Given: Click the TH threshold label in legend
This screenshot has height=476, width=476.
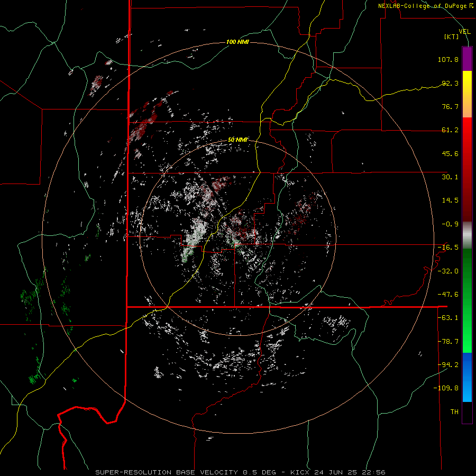Looking at the screenshot, I should tap(454, 412).
